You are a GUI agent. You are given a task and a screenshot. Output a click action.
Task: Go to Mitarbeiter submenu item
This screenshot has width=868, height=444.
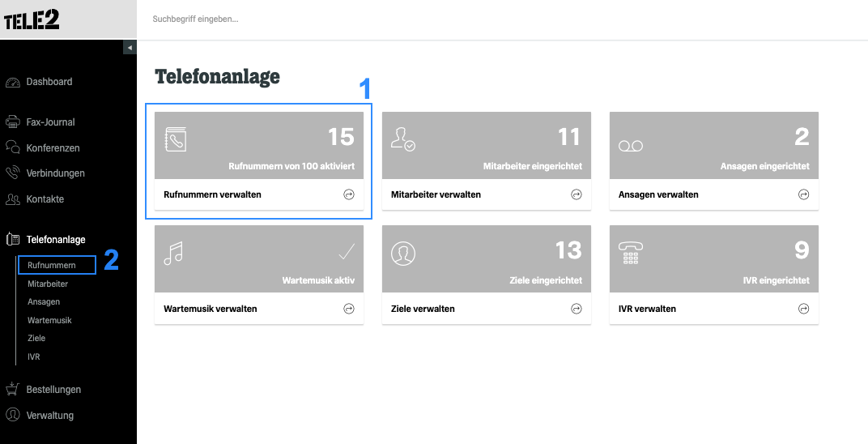[48, 284]
